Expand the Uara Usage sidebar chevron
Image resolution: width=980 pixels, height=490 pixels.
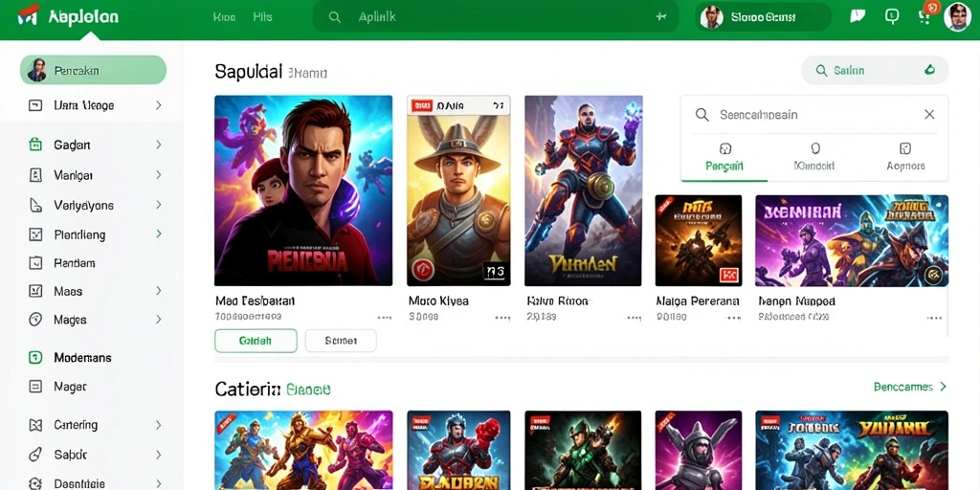click(x=159, y=105)
